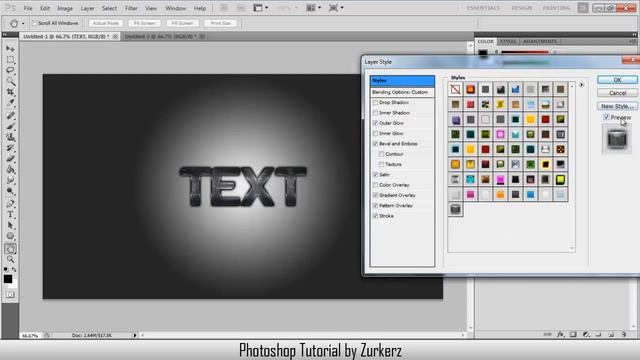
Task: Select the Eyedropper tool
Action: 10,102
